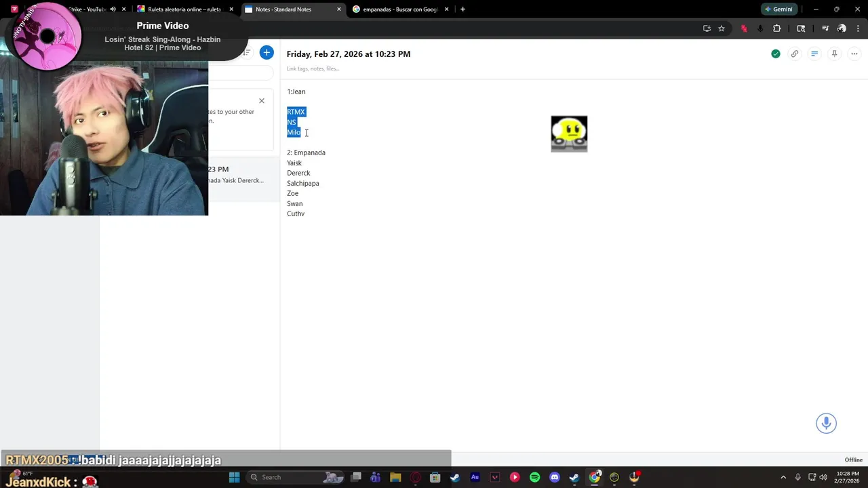The width and height of the screenshot is (868, 488).
Task: Open Microsoft Store from the taskbar
Action: point(435,477)
